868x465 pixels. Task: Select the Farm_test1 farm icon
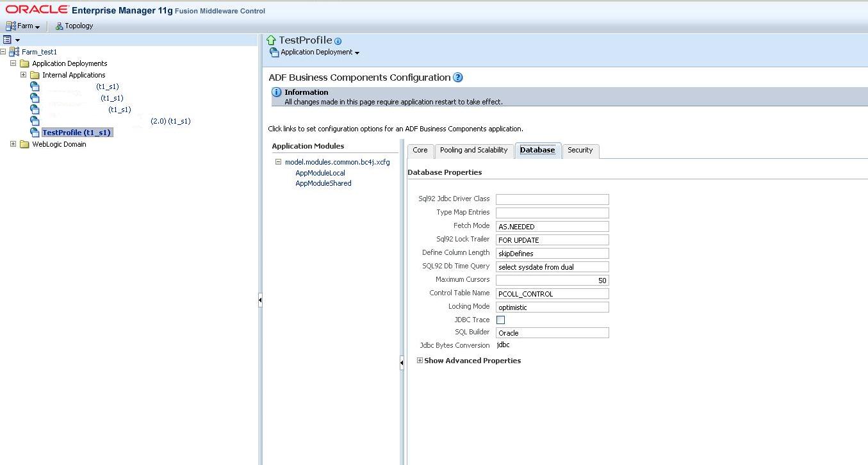tap(14, 52)
